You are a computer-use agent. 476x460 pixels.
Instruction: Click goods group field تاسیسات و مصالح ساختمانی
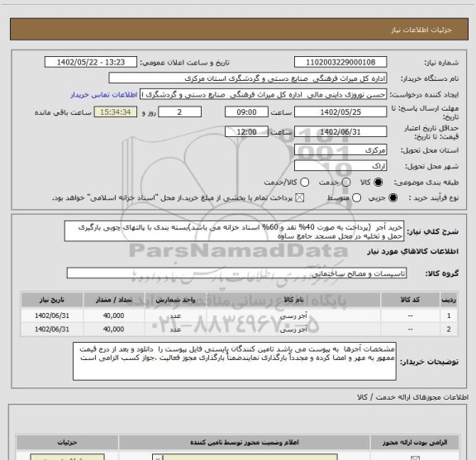pos(236,273)
